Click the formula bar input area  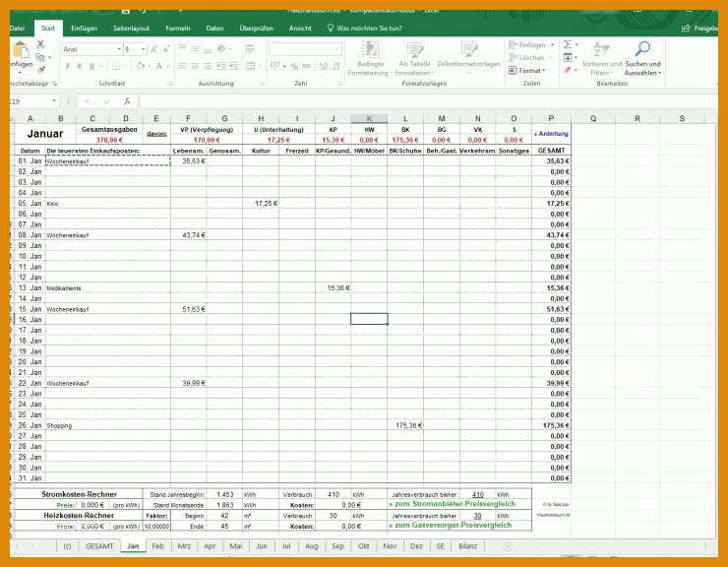[x=427, y=100]
